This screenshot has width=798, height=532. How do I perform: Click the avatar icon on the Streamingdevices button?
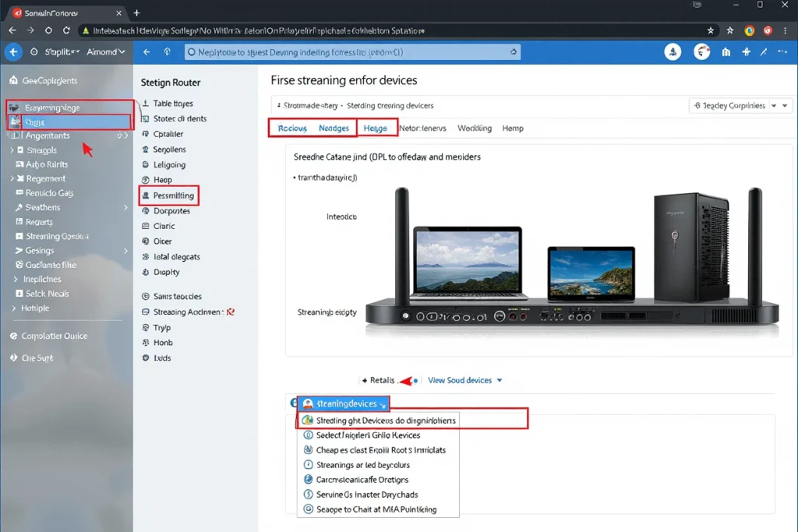pyautogui.click(x=309, y=404)
